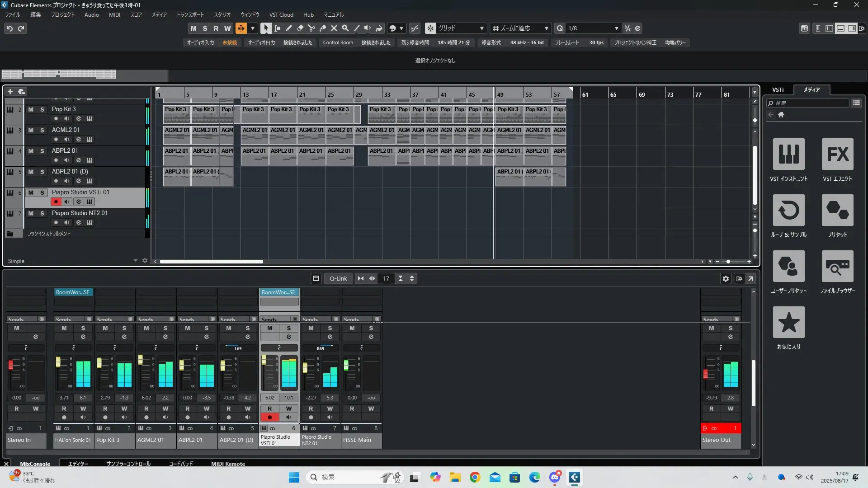Open the Transport menu

190,15
